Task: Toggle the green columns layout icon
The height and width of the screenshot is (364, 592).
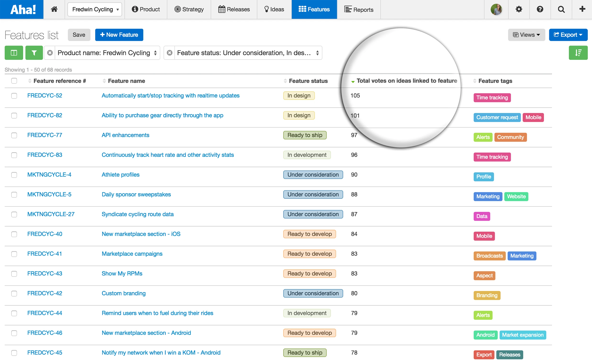Action: pos(14,53)
